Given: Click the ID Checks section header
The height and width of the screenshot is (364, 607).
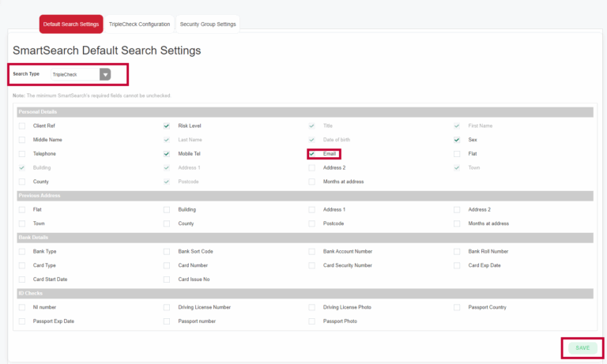Looking at the screenshot, I should coord(305,293).
